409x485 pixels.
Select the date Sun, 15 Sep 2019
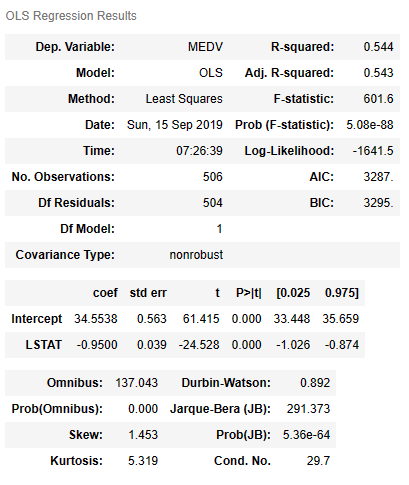[x=175, y=125]
